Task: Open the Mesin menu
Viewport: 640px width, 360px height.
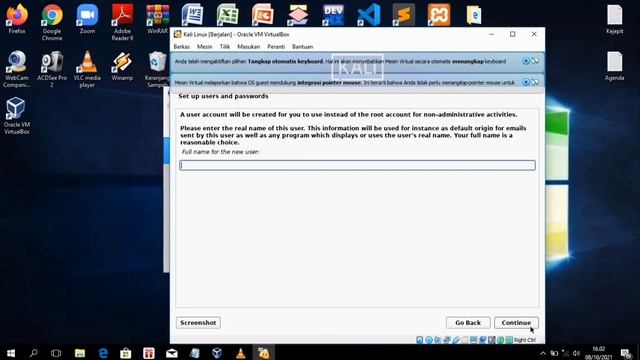Action: pyautogui.click(x=204, y=47)
